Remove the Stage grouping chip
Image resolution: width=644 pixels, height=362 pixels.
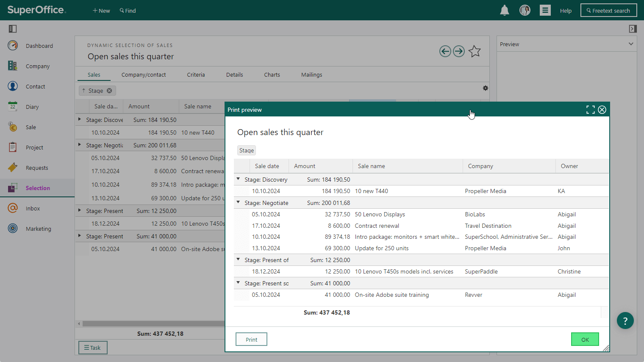point(109,91)
